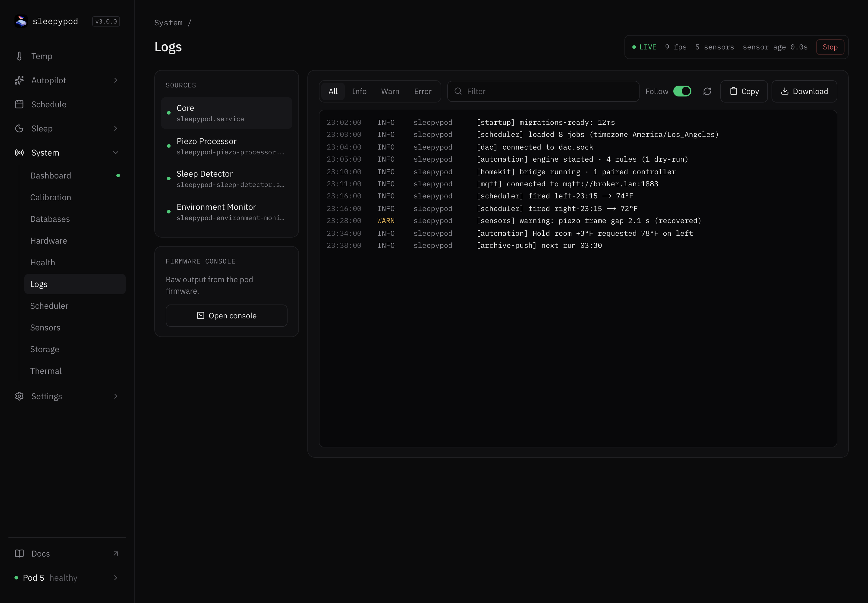Expand the Sleep menu chevron
Viewport: 868px width, 603px height.
pos(115,128)
